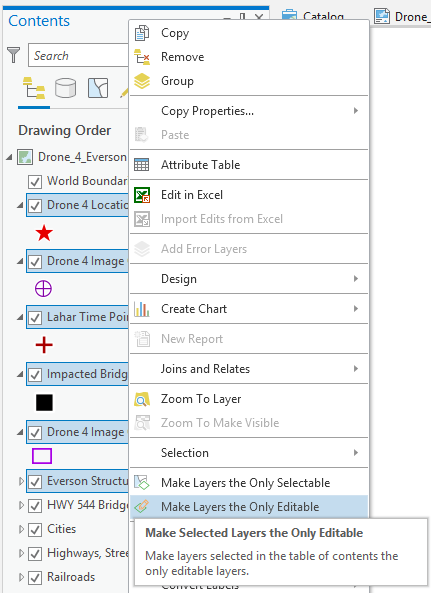This screenshot has height=593, width=431.
Task: Click the Zoom To Layer magnifier icon
Action: (x=142, y=399)
